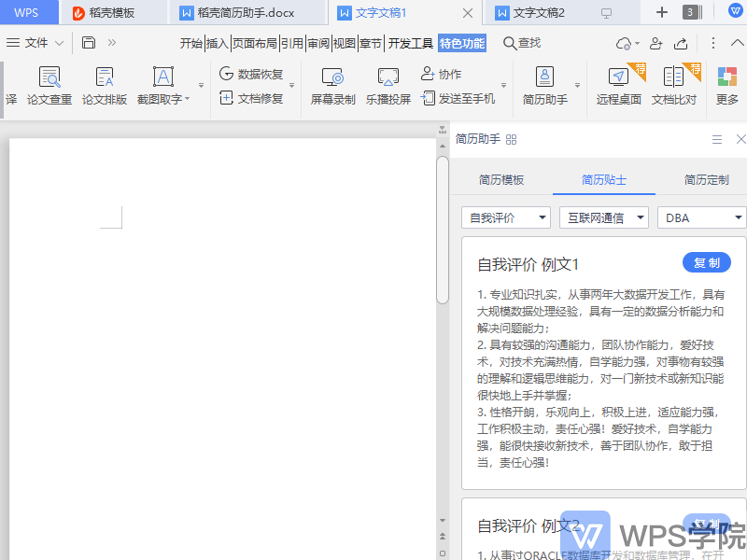
Task: Expand the 截图取字 dropdown arrow
Action: [x=188, y=99]
